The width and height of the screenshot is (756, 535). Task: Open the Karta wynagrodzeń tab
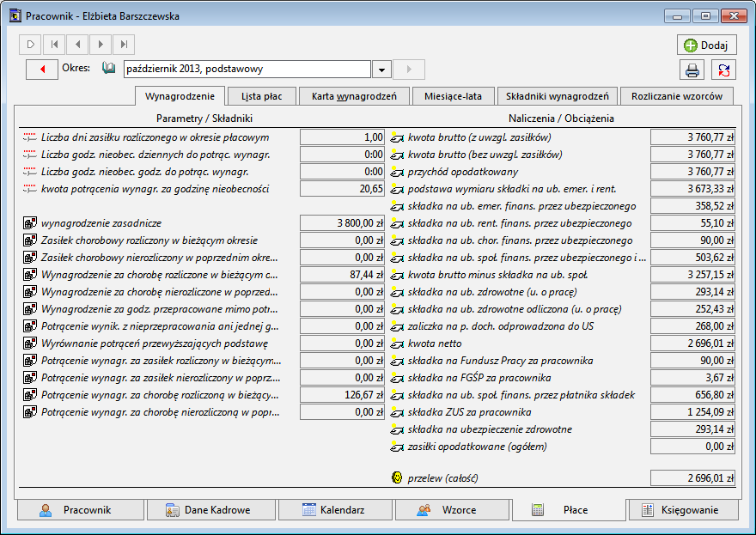[354, 96]
